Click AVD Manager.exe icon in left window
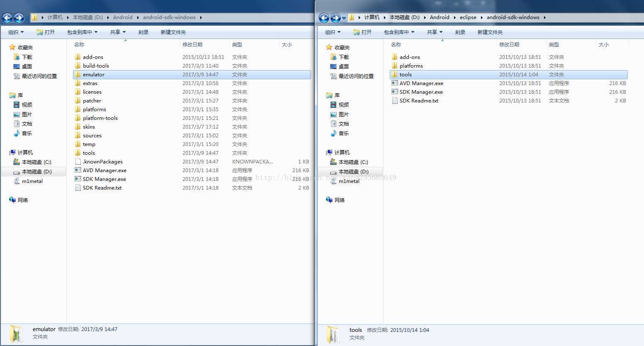644x346 pixels. 78,171
